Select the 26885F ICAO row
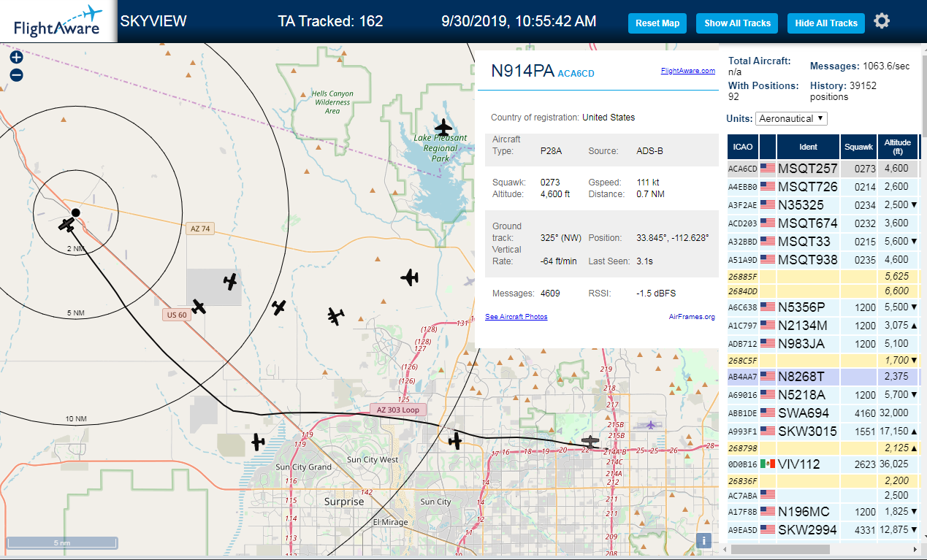Image resolution: width=927 pixels, height=560 pixels. (823, 277)
